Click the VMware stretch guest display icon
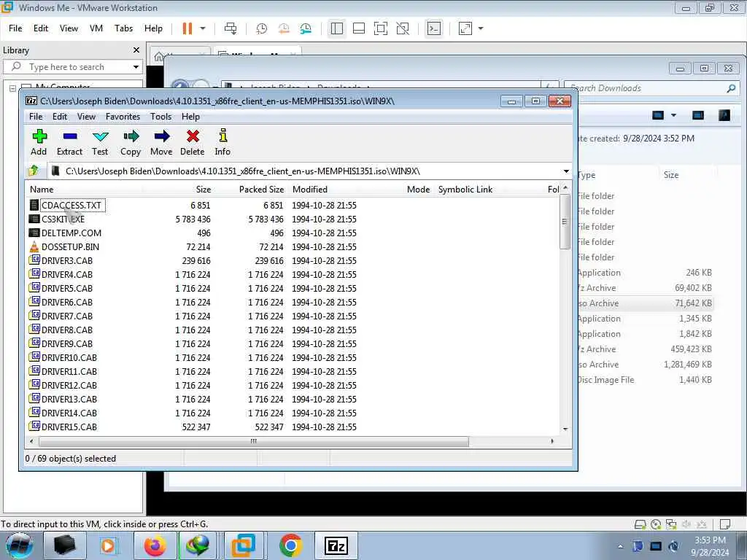The height and width of the screenshot is (560, 747). [465, 28]
